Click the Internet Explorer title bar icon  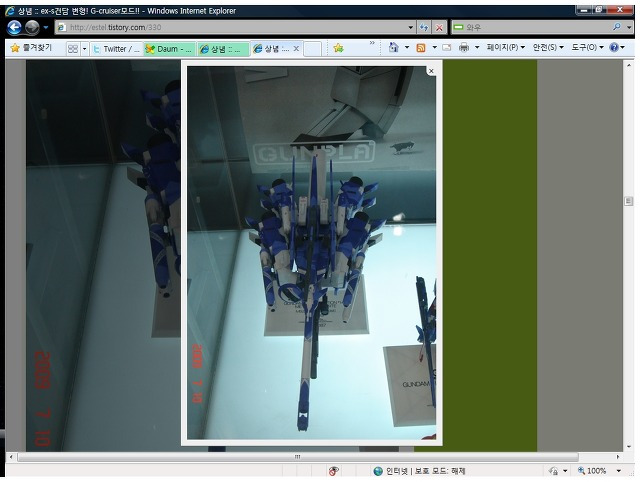coord(10,11)
